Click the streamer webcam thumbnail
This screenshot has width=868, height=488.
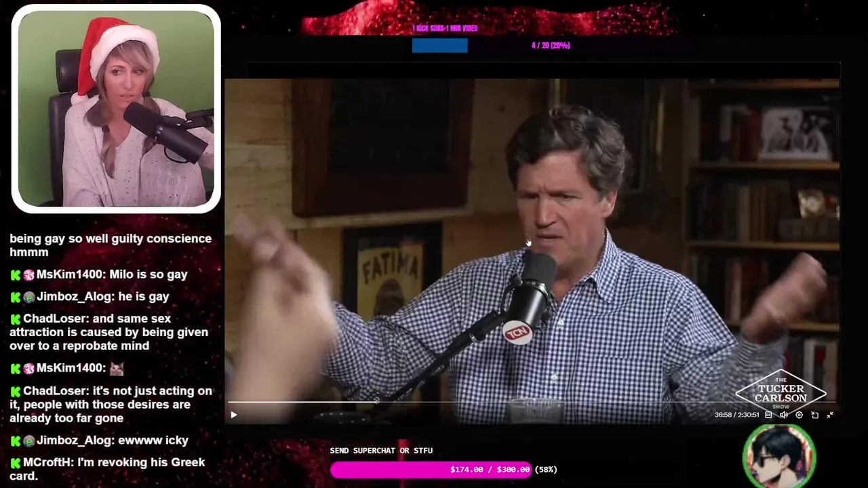(x=116, y=108)
